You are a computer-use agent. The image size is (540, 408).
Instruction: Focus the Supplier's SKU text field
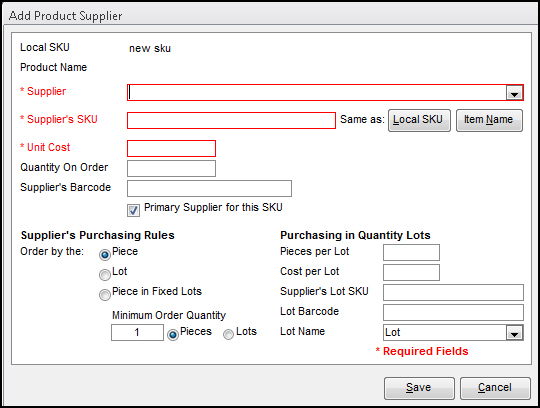[231, 121]
